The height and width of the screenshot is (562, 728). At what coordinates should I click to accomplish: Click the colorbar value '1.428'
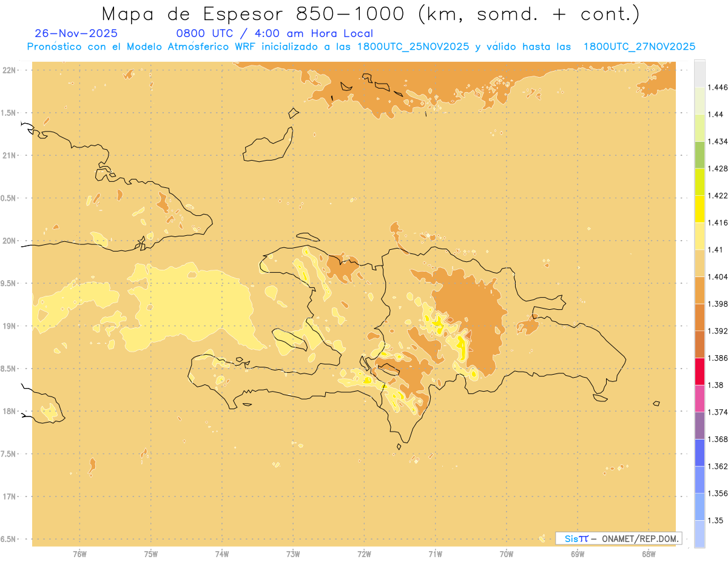(718, 169)
